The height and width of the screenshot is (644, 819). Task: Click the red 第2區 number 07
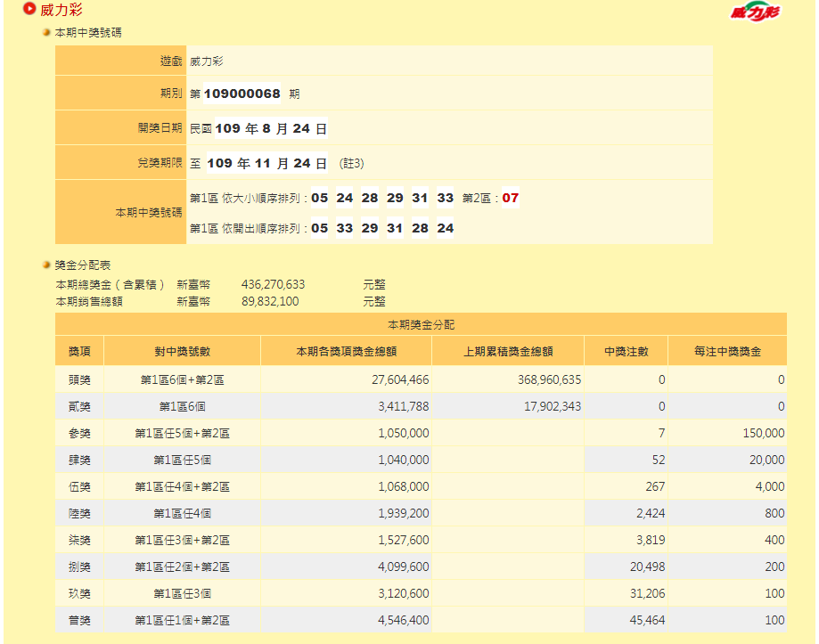pyautogui.click(x=511, y=199)
